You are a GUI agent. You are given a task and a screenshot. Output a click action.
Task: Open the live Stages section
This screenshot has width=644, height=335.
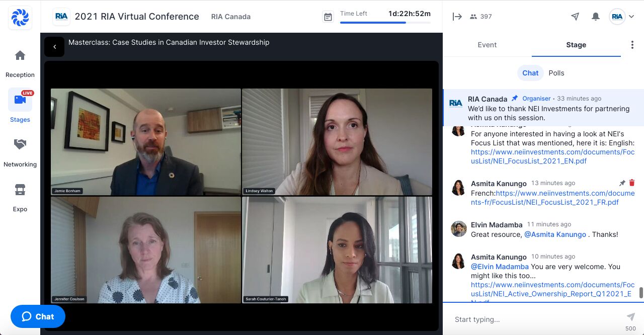tap(20, 106)
